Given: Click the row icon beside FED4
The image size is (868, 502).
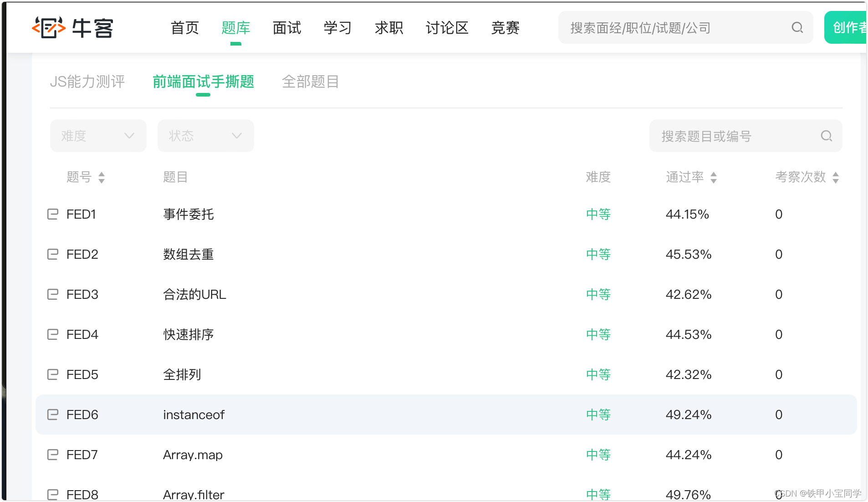Looking at the screenshot, I should (x=53, y=334).
